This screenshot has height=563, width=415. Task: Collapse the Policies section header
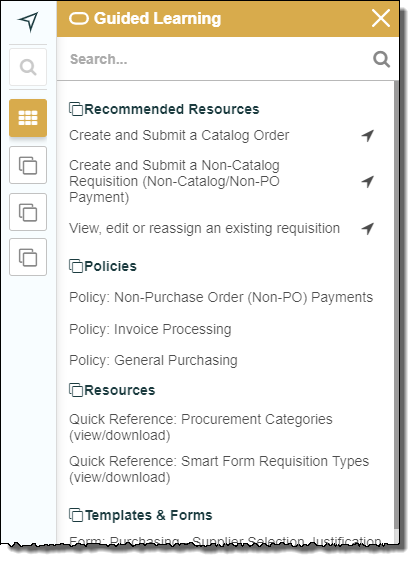pyautogui.click(x=103, y=266)
